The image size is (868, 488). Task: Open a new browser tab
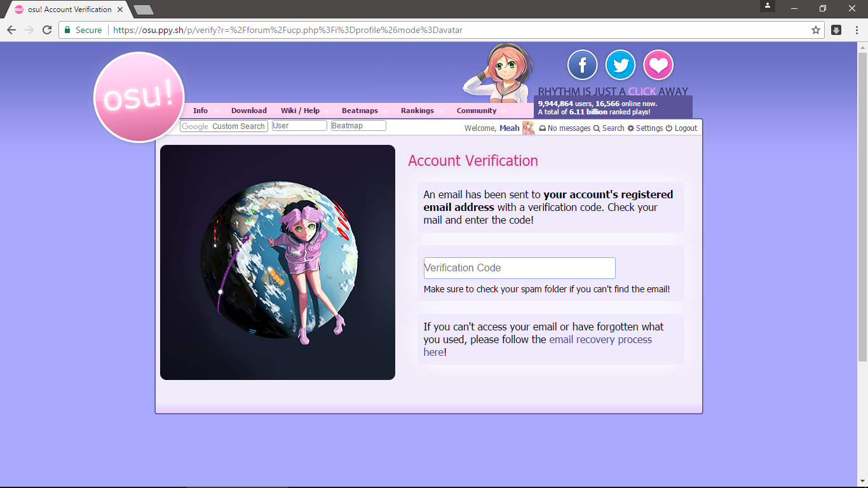tap(144, 10)
